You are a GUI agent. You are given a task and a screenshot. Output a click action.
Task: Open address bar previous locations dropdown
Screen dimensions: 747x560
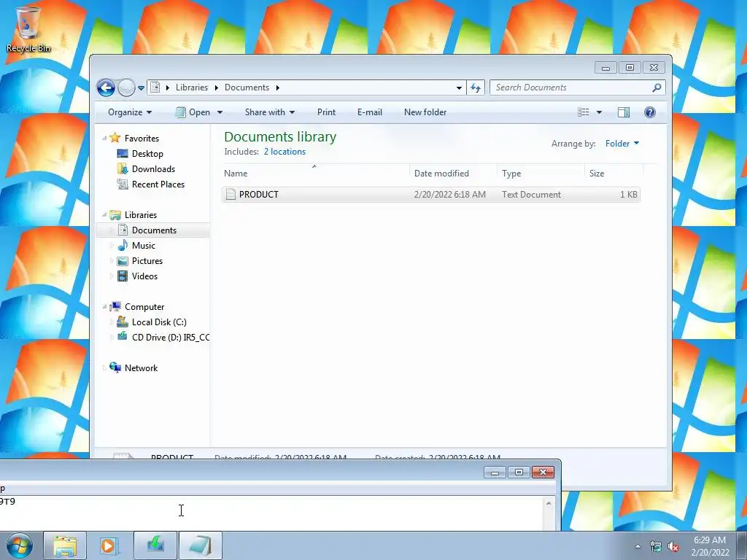[x=459, y=87]
